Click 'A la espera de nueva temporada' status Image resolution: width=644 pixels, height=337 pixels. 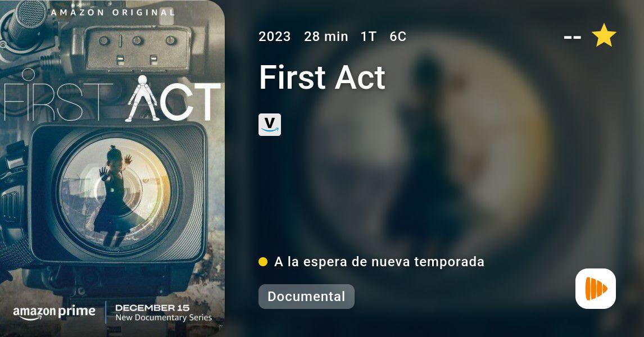coord(379,262)
